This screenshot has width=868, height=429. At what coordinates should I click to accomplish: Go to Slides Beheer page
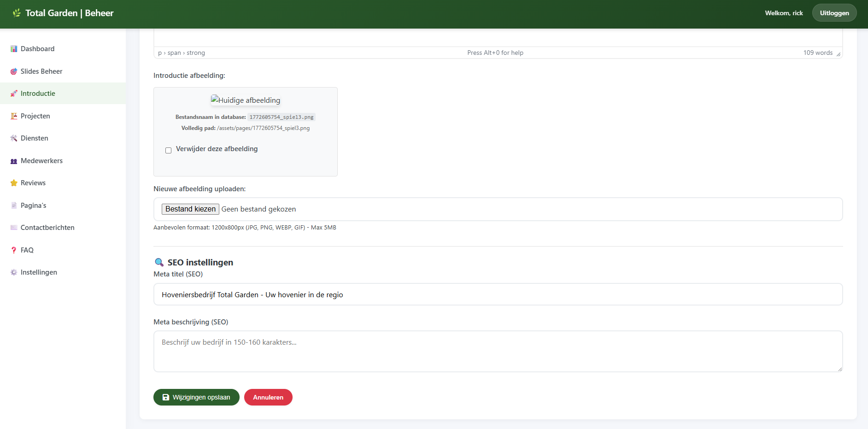63,71
